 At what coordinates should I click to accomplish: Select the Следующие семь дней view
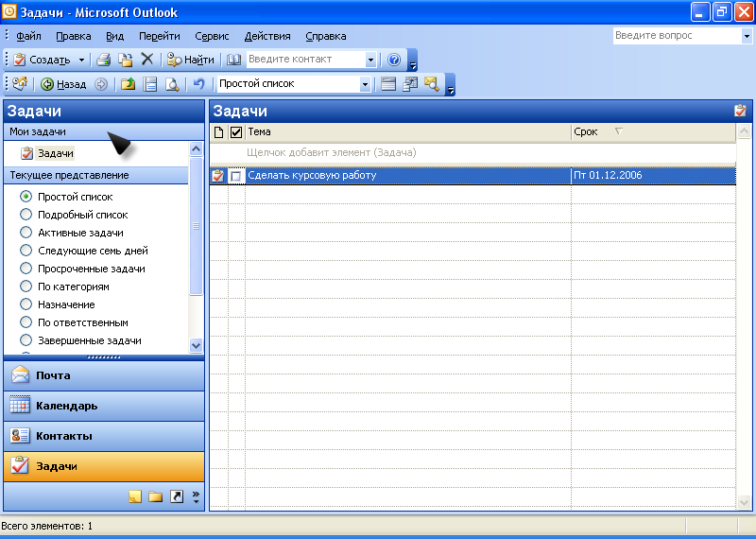(26, 251)
